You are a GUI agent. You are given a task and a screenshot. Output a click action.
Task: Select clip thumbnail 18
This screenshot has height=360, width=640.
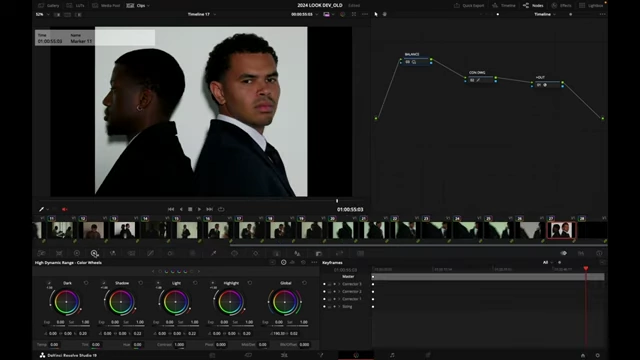coord(280,230)
